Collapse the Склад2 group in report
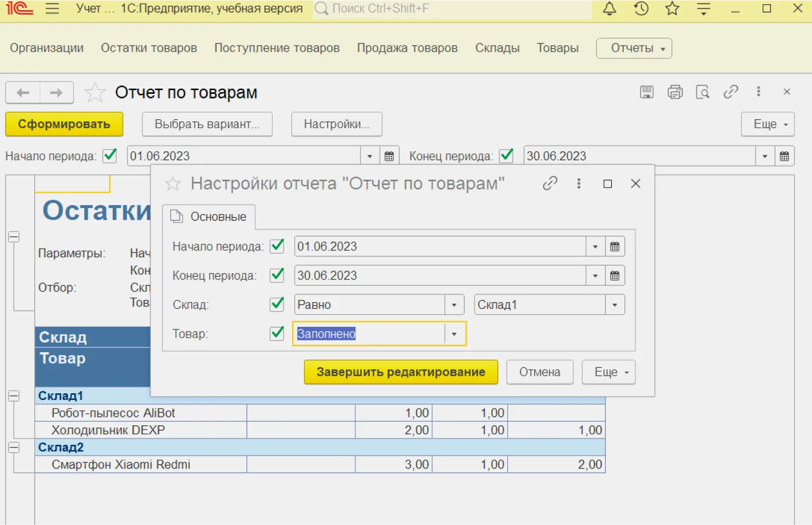The height and width of the screenshot is (525, 812). (14, 448)
